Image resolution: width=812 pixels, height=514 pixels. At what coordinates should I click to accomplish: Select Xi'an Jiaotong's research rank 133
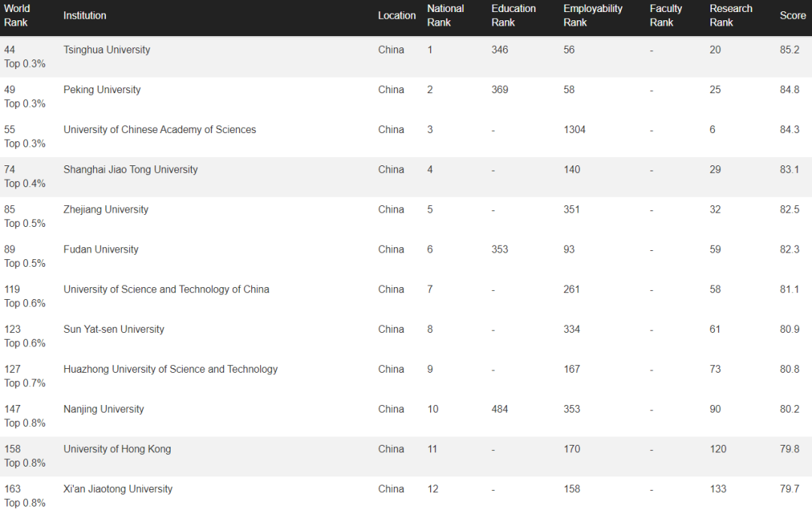click(x=718, y=488)
